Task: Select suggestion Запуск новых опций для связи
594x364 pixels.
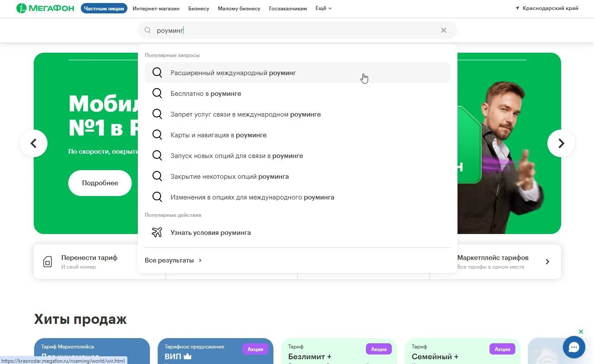Action: pyautogui.click(x=298, y=155)
